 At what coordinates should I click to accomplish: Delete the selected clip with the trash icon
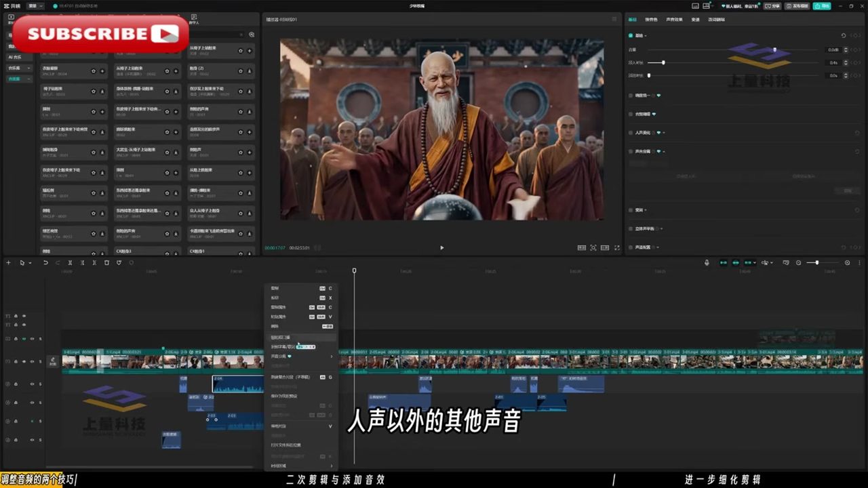point(106,262)
